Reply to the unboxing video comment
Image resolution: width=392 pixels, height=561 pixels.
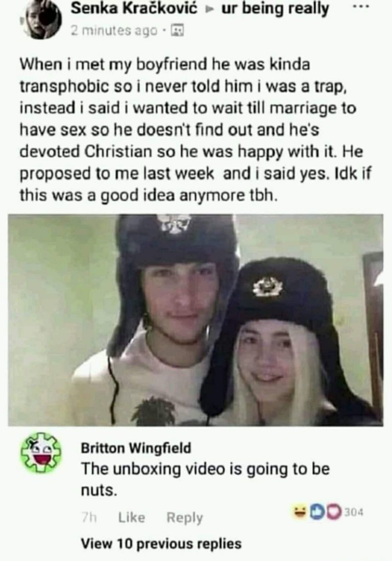pos(184,518)
